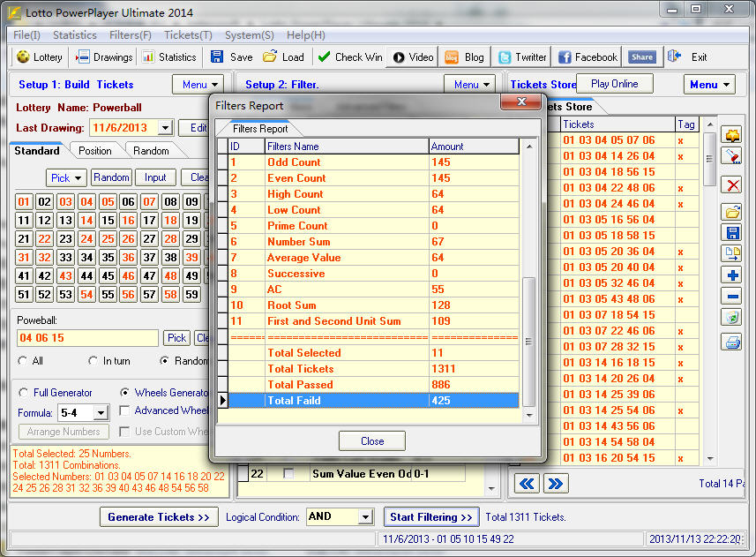756x557 pixels.
Task: Select the Wheels Generator radio button
Action: point(124,393)
